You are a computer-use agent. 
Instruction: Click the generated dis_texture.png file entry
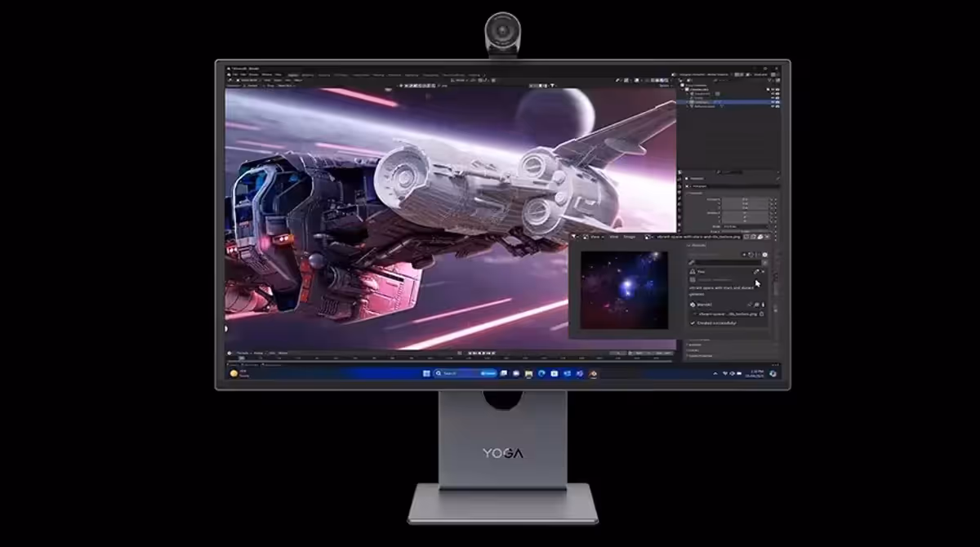pos(728,314)
